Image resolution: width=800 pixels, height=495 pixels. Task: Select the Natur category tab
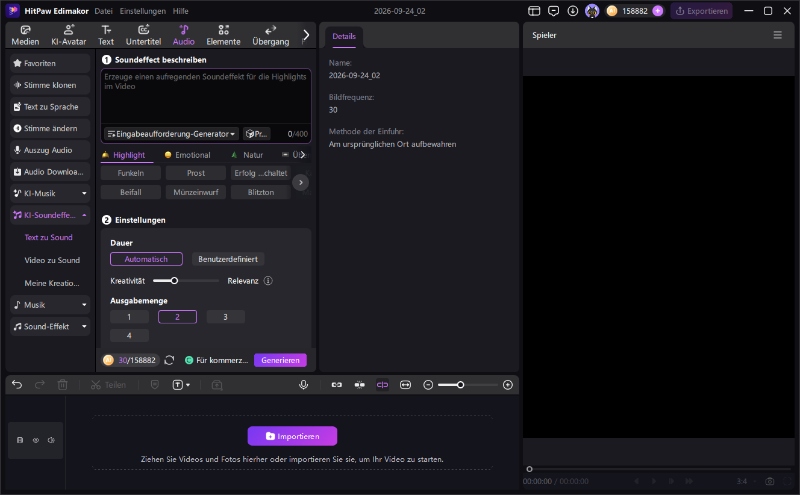coord(247,155)
